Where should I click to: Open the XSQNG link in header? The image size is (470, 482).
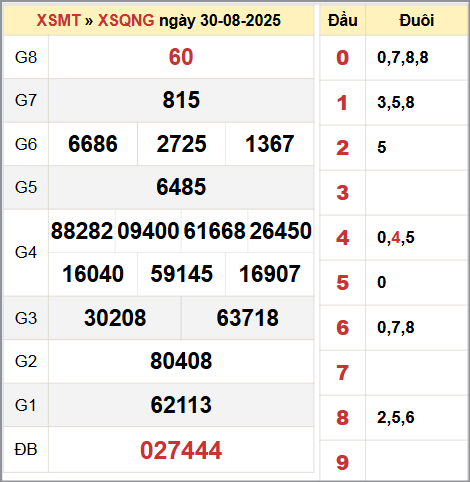click(126, 20)
